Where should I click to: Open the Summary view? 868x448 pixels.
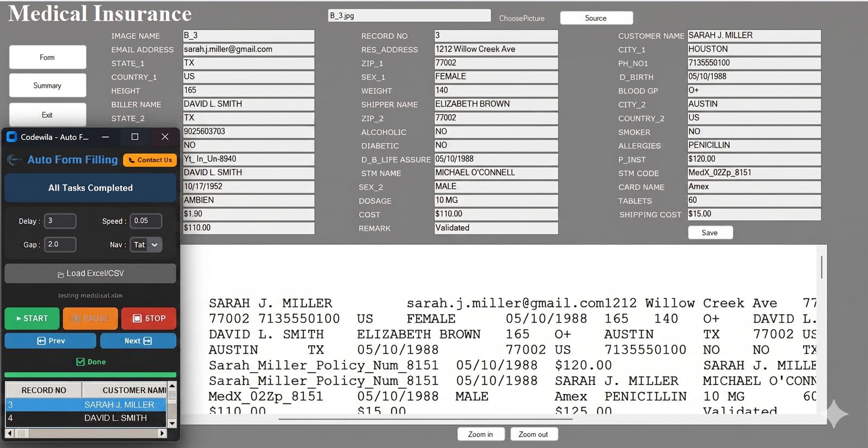48,86
